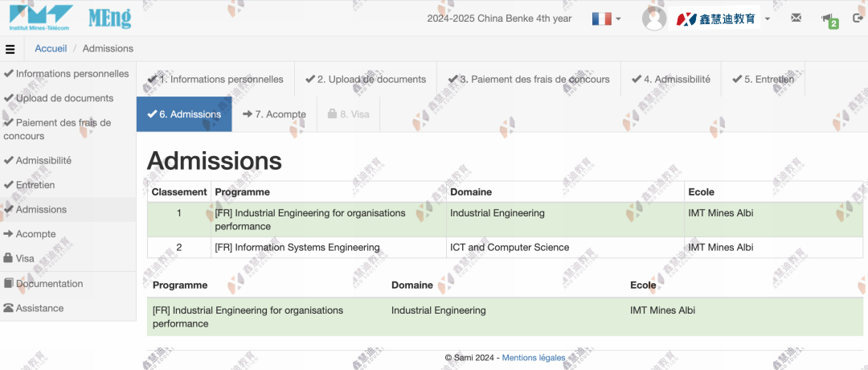Go to Accueil breadcrumb link

[x=51, y=49]
